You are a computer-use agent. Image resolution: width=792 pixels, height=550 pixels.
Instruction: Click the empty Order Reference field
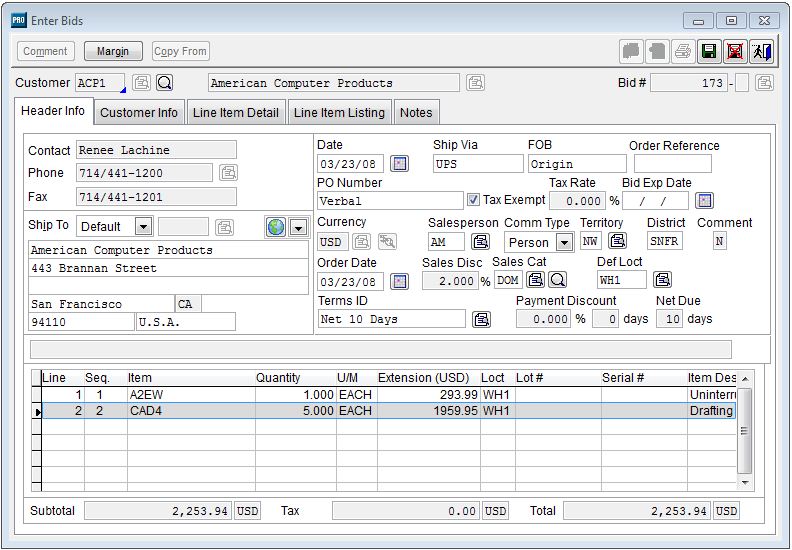tap(673, 164)
